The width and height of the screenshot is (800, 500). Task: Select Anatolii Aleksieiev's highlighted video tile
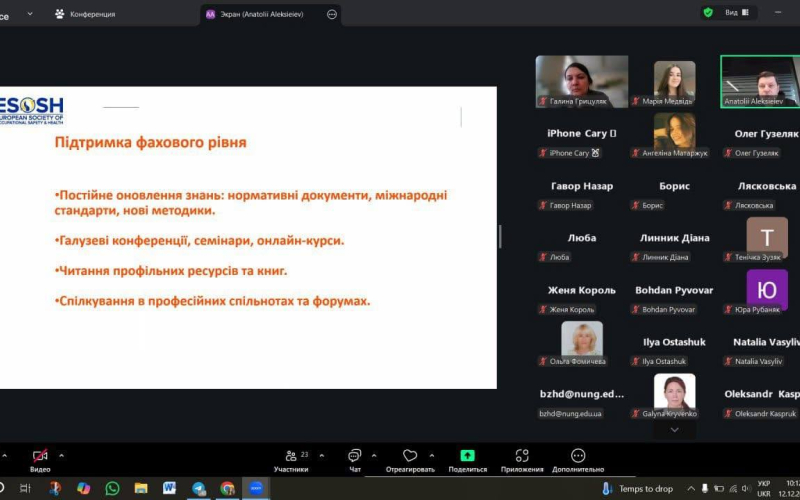[x=759, y=81]
